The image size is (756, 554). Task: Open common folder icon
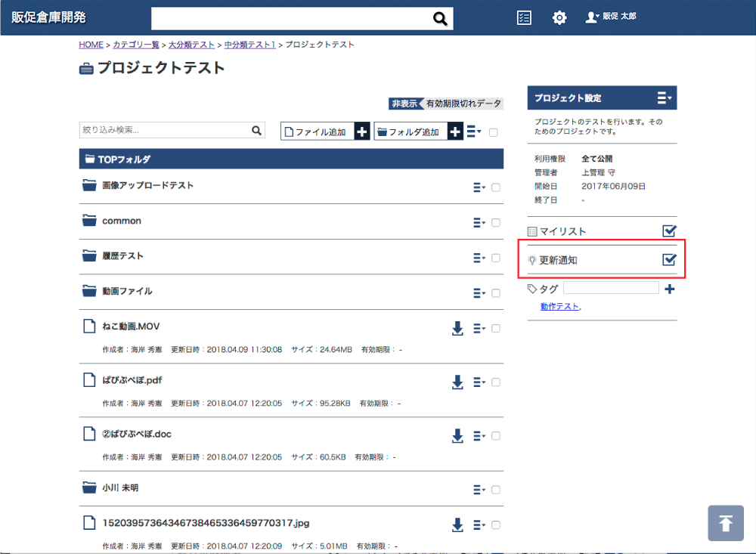click(x=89, y=221)
